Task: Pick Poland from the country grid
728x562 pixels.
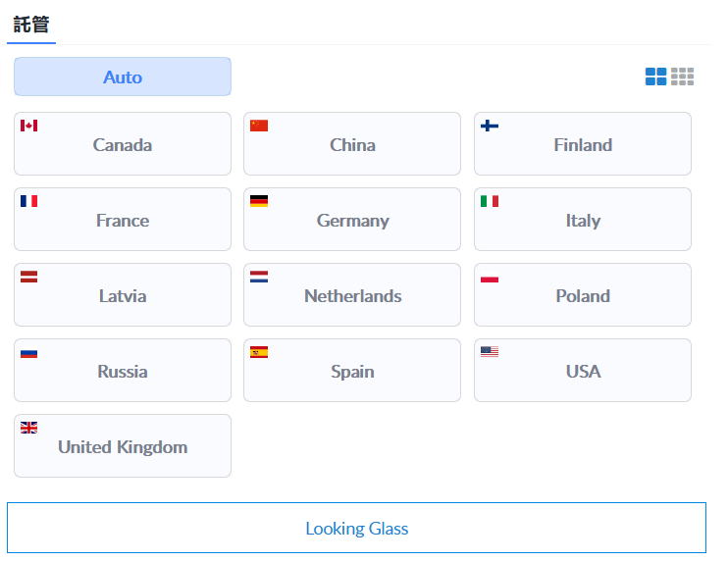Action: click(x=583, y=294)
